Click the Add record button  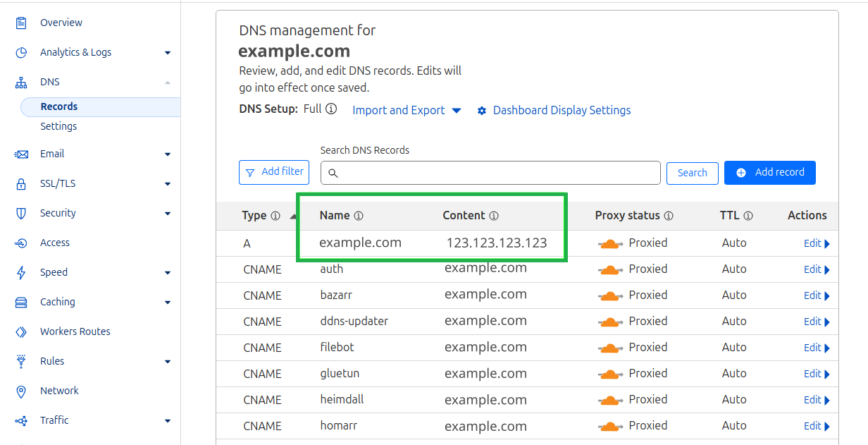coord(769,173)
